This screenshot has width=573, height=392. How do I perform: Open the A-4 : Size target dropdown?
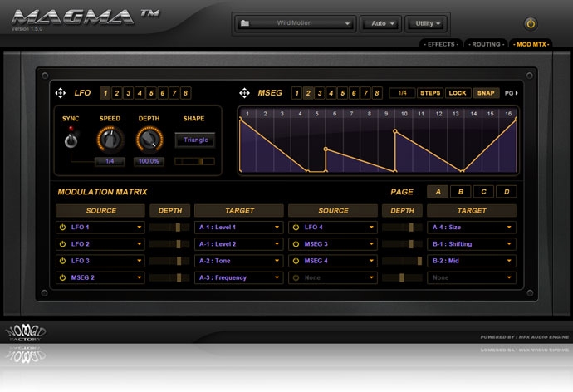pyautogui.click(x=472, y=228)
